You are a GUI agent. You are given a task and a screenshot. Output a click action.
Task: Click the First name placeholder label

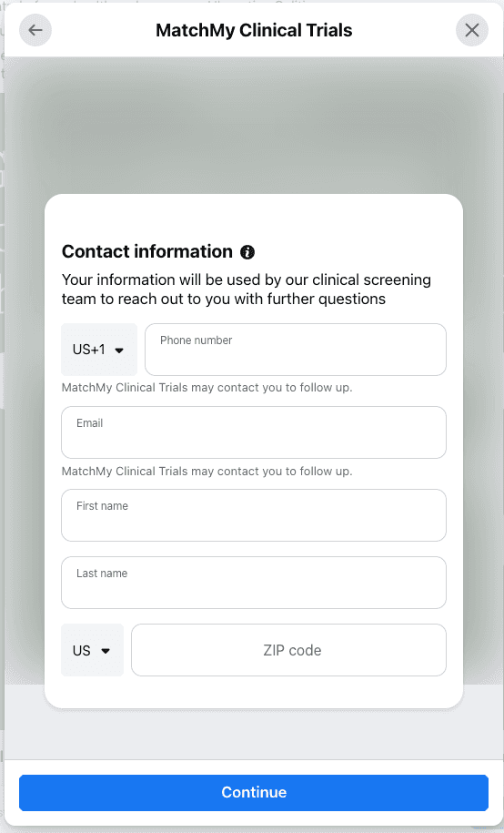point(102,506)
